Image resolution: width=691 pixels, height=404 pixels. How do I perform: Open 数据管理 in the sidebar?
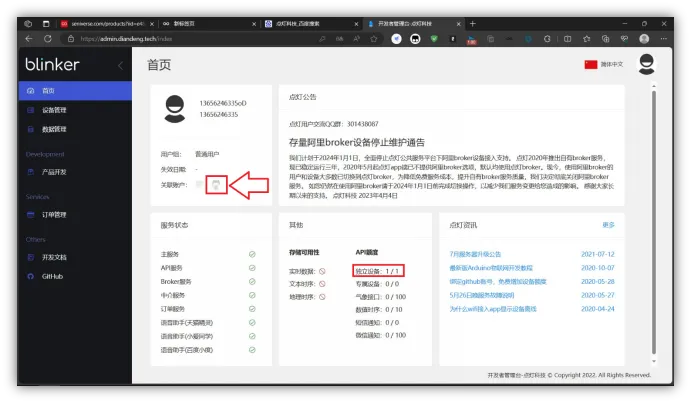[x=75, y=129]
